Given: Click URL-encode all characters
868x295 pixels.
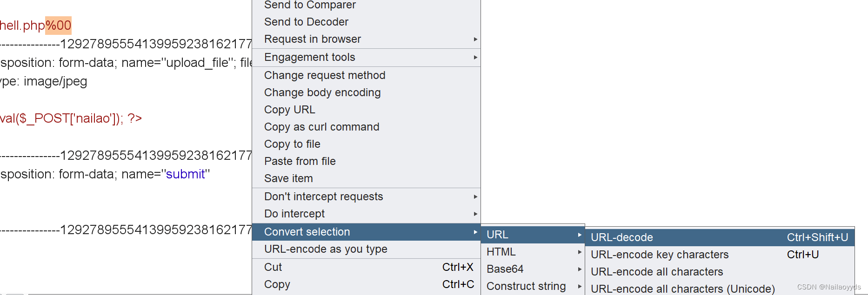Looking at the screenshot, I should point(657,272).
